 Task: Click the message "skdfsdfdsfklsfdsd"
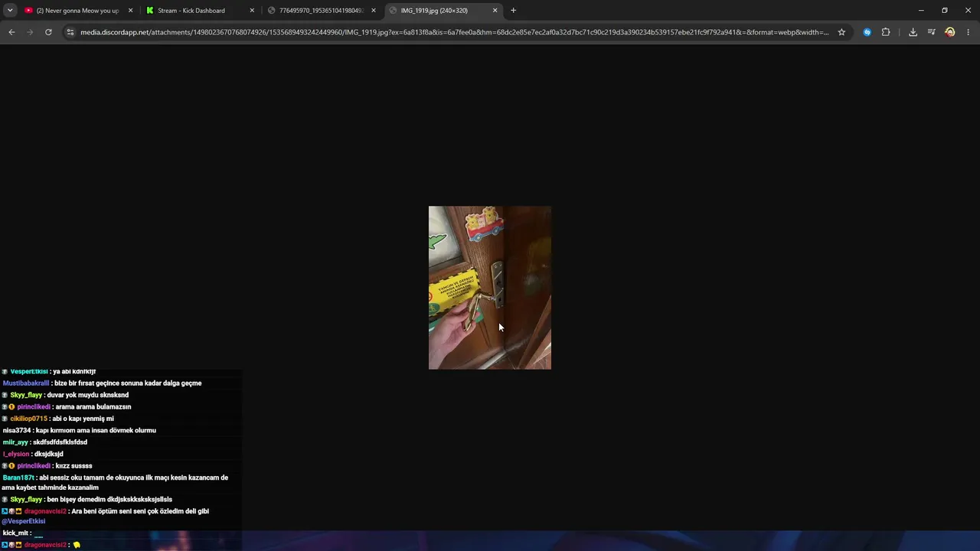(60, 442)
